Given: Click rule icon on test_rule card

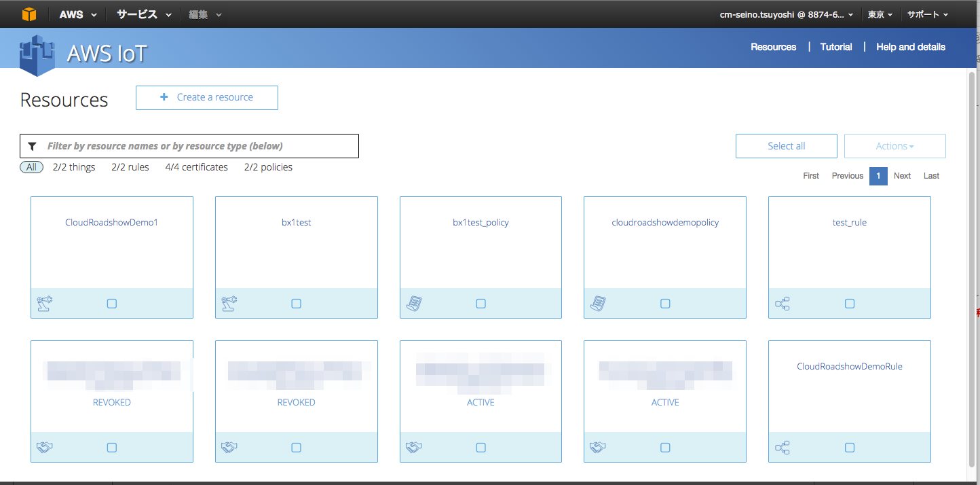Looking at the screenshot, I should click(x=783, y=304).
